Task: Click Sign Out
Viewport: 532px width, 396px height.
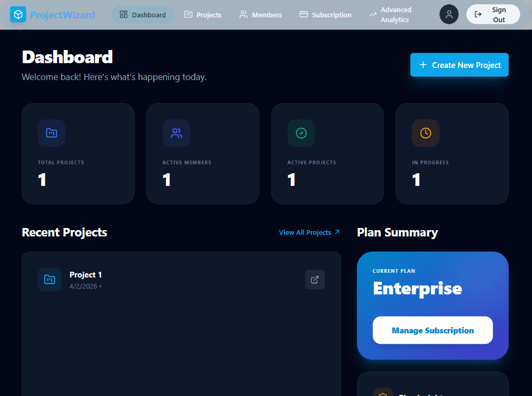Action: (x=493, y=14)
